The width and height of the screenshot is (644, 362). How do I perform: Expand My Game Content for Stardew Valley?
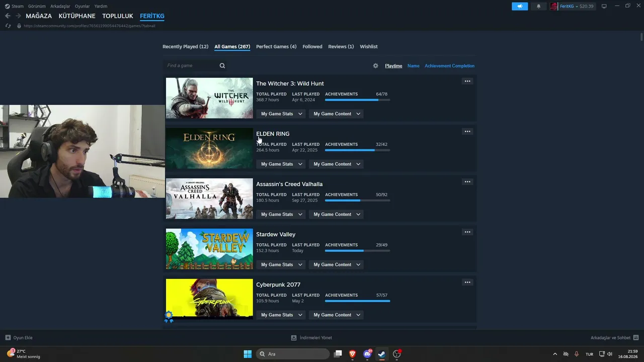(336, 264)
